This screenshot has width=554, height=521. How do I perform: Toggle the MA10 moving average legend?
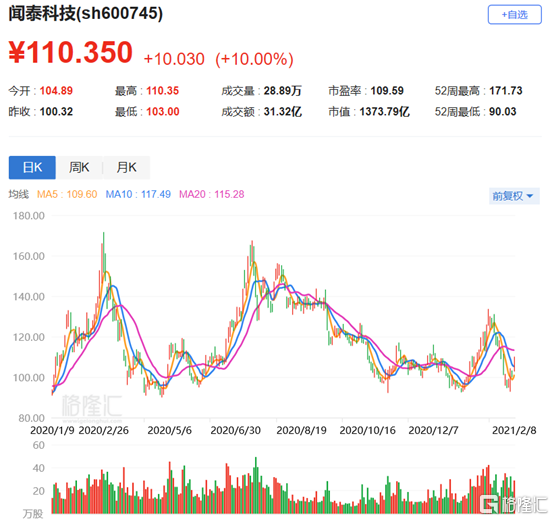(x=138, y=194)
